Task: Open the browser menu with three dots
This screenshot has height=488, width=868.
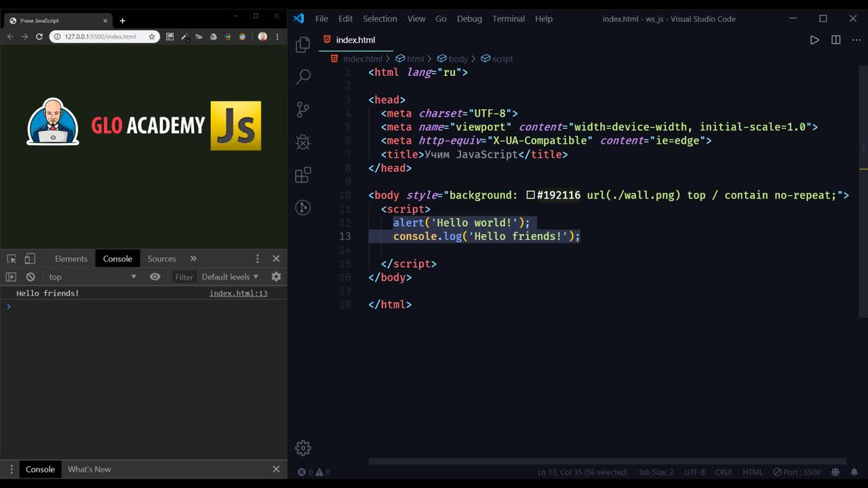Action: [x=277, y=37]
